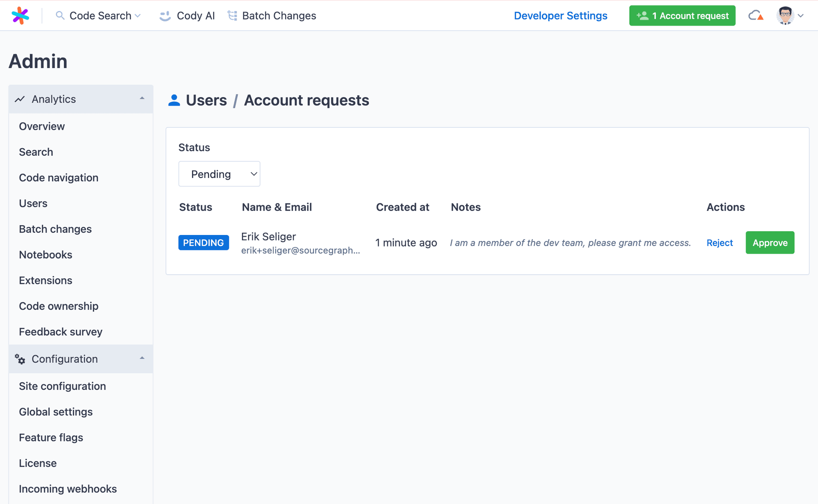The image size is (818, 504).
Task: Open Global settings page
Action: (56, 412)
